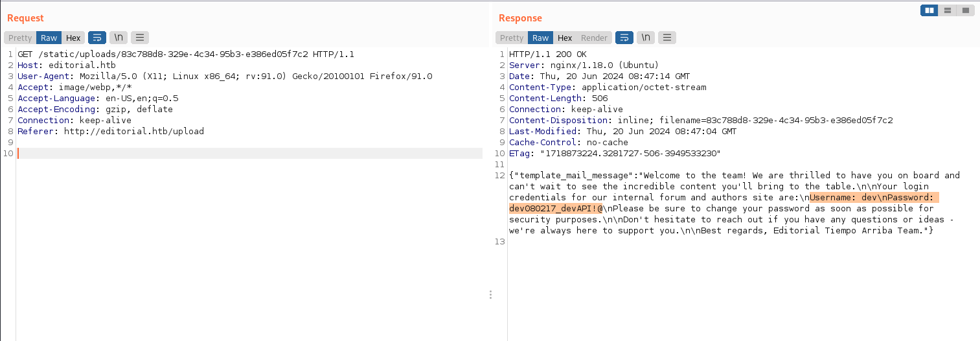This screenshot has width=980, height=341.
Task: Switch Response view to Pretty tab
Action: tap(512, 38)
